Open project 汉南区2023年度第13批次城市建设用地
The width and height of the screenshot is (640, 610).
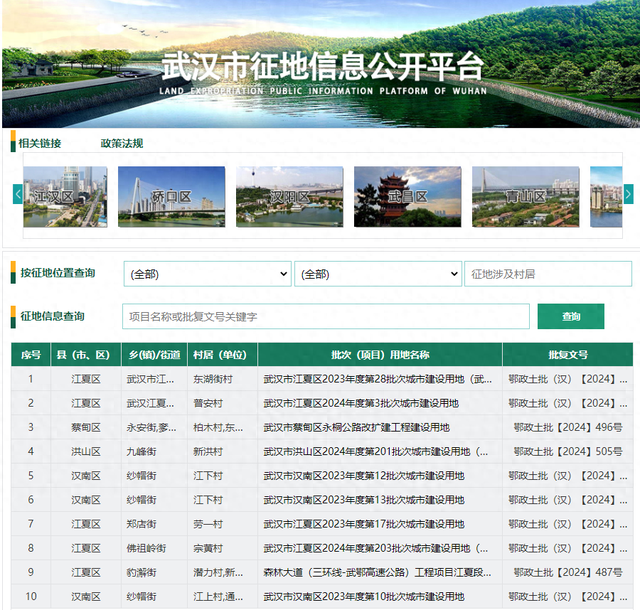click(x=364, y=500)
